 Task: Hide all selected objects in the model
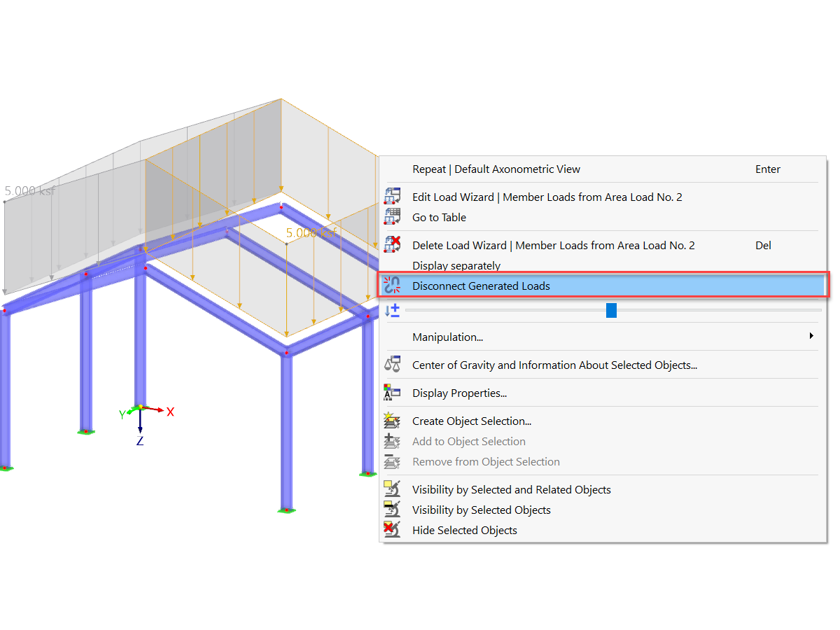coord(464,530)
